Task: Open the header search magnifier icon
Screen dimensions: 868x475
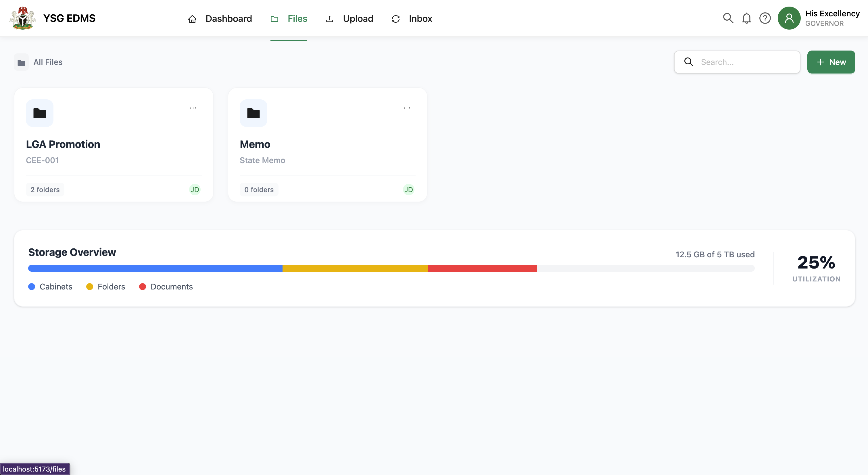Action: coord(728,18)
